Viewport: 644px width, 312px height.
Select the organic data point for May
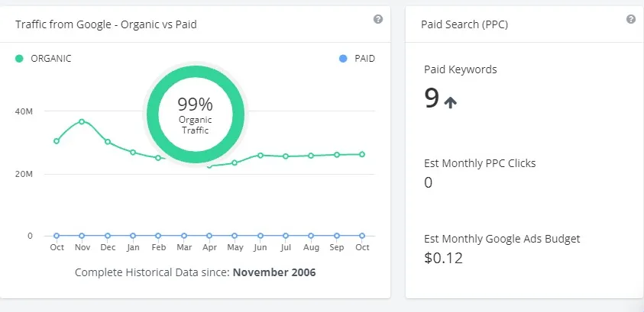(x=235, y=162)
